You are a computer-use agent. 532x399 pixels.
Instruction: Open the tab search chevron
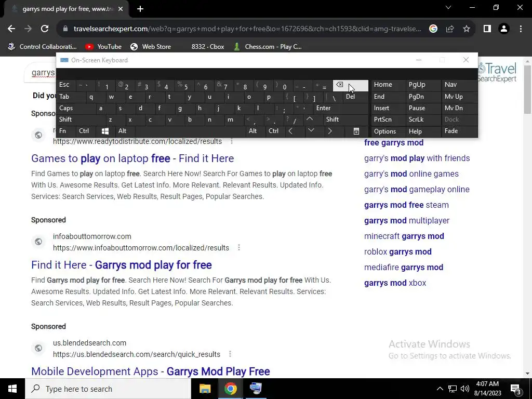point(448,7)
